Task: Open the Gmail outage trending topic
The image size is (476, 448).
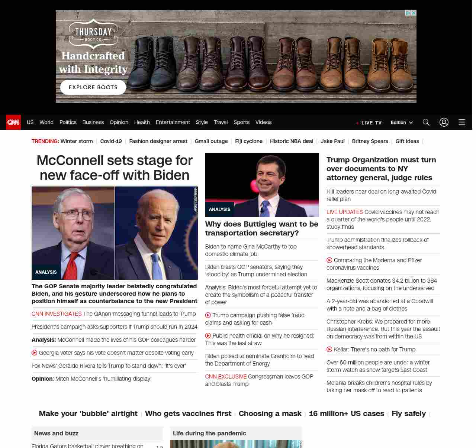Action: point(211,141)
